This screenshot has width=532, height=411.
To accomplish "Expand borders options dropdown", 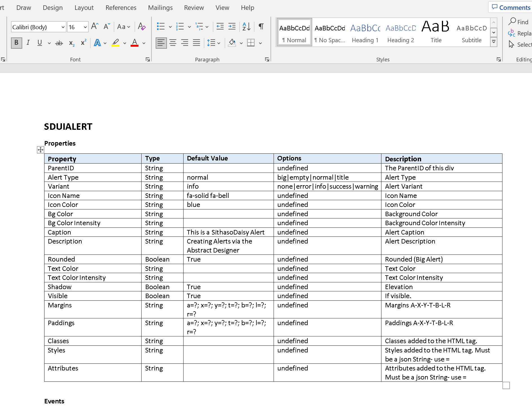I will point(260,43).
